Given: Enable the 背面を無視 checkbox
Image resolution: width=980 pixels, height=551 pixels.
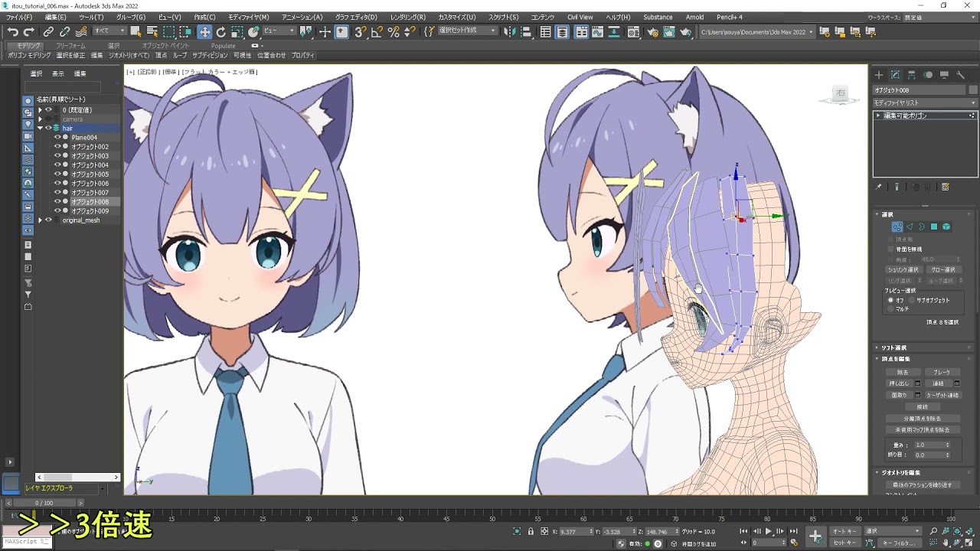Looking at the screenshot, I should [x=890, y=249].
